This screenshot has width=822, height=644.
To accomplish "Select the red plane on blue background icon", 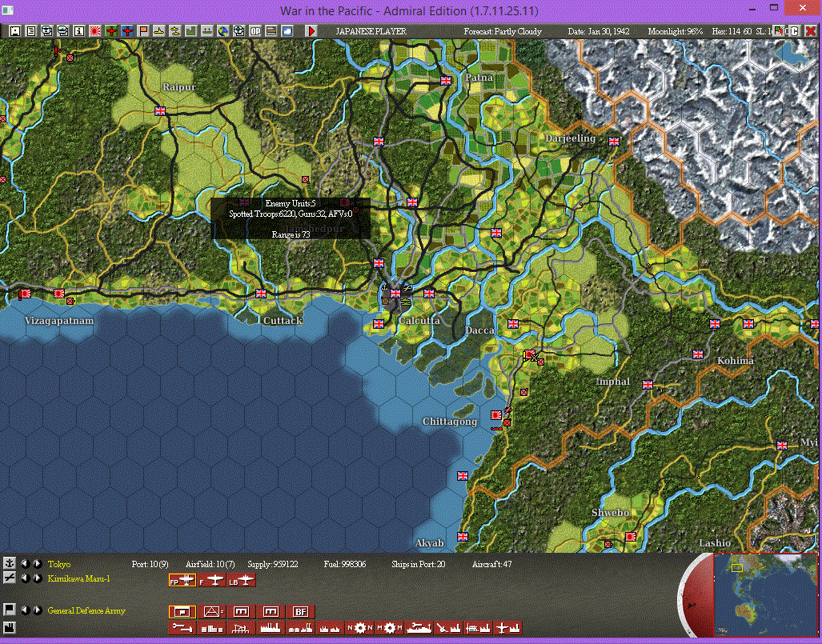I will (x=127, y=31).
